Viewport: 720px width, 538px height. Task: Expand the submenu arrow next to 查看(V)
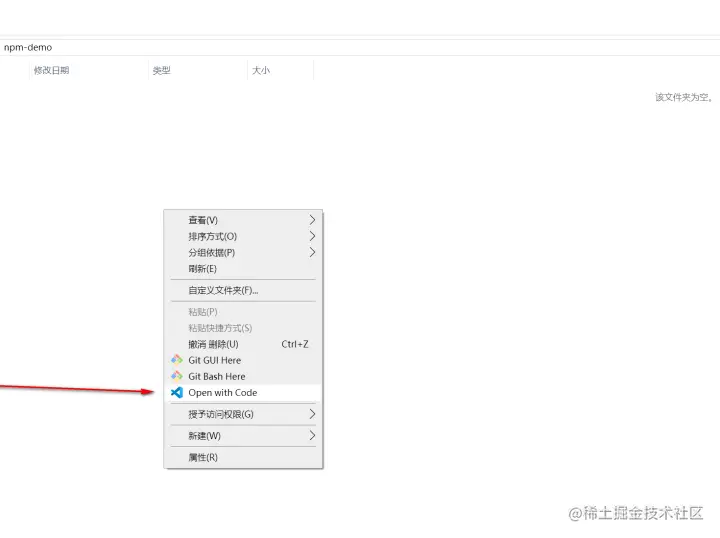click(312, 220)
